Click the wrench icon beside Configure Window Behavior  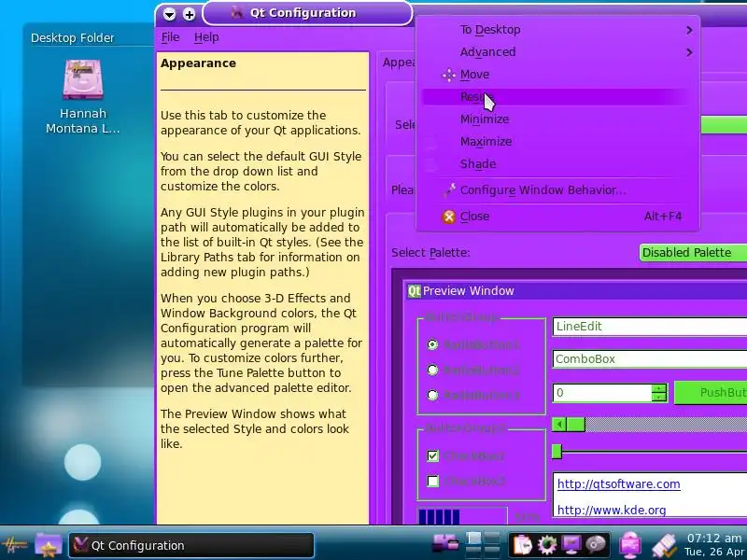(449, 190)
